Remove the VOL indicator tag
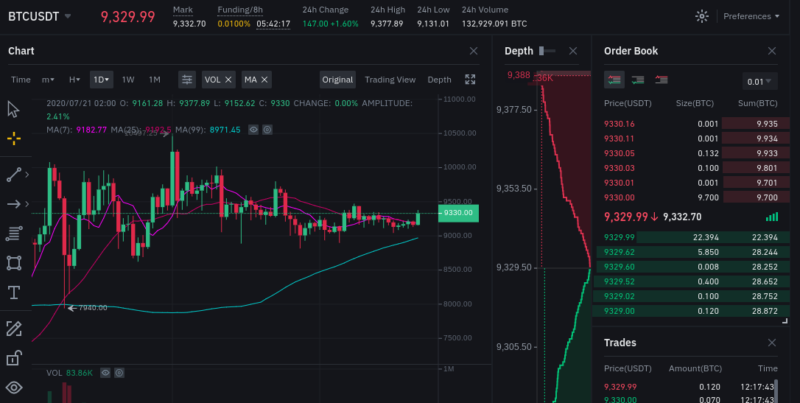Viewport: 800px width, 403px height. (229, 80)
